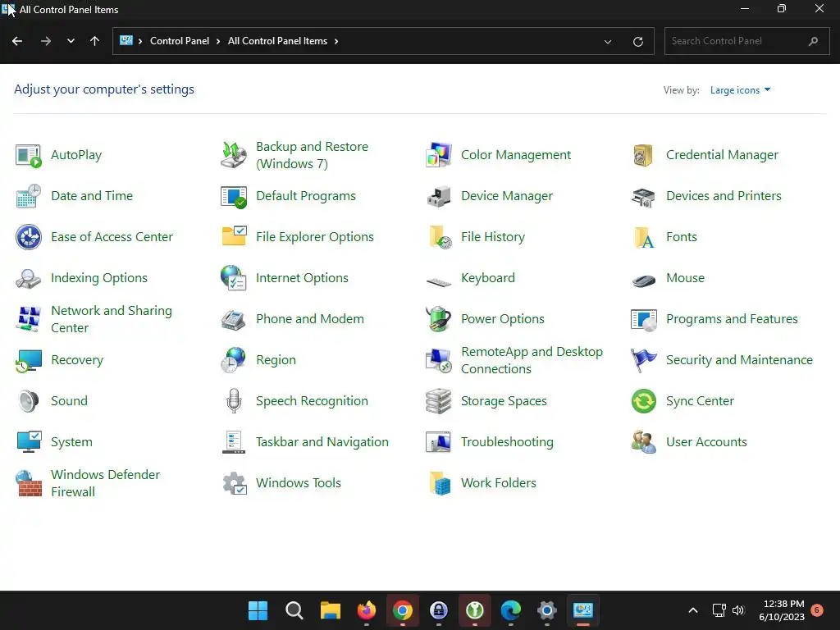This screenshot has height=630, width=840.
Task: Click the Internet Options globe icon
Action: click(x=234, y=278)
